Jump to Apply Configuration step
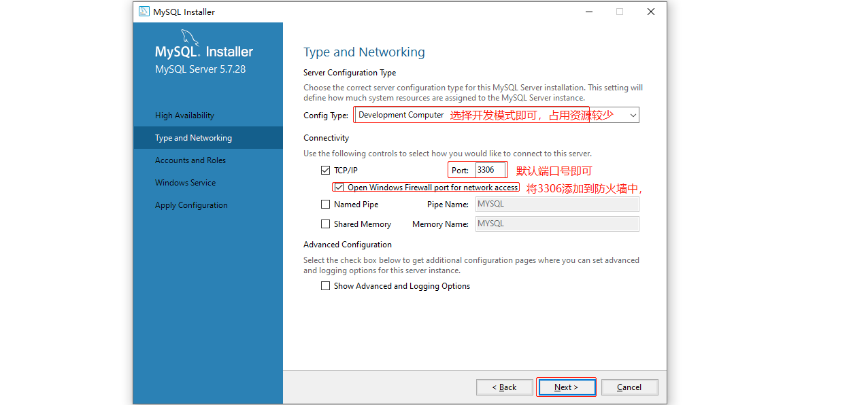The height and width of the screenshot is (405, 868). click(x=191, y=205)
